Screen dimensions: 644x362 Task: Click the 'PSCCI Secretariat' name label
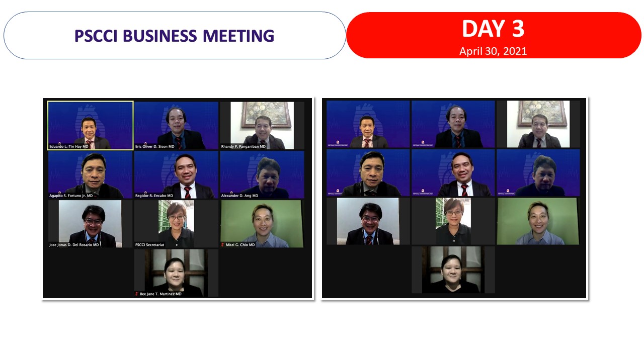click(x=149, y=245)
